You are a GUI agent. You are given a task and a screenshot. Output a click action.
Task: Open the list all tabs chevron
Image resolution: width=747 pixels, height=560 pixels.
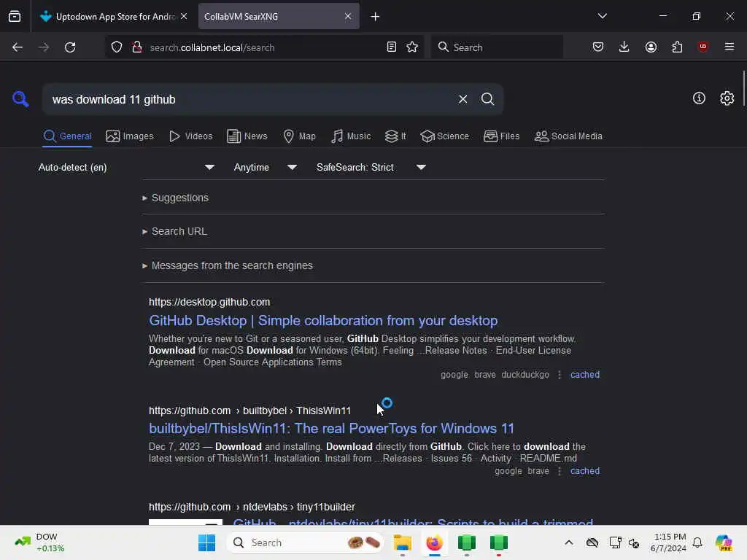click(x=602, y=16)
